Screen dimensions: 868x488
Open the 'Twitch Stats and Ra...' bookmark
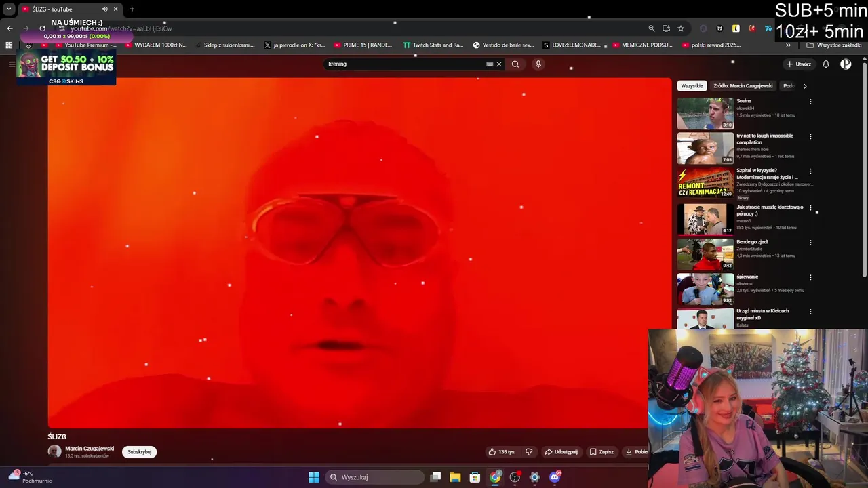pyautogui.click(x=433, y=45)
